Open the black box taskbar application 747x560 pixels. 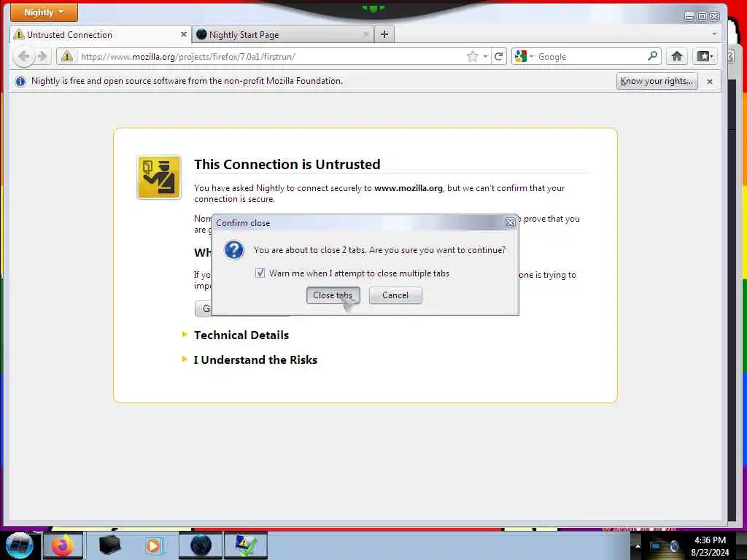tap(109, 545)
